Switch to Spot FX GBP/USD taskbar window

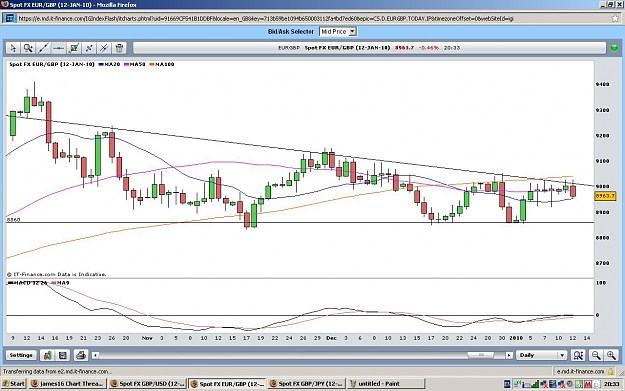coord(147,383)
